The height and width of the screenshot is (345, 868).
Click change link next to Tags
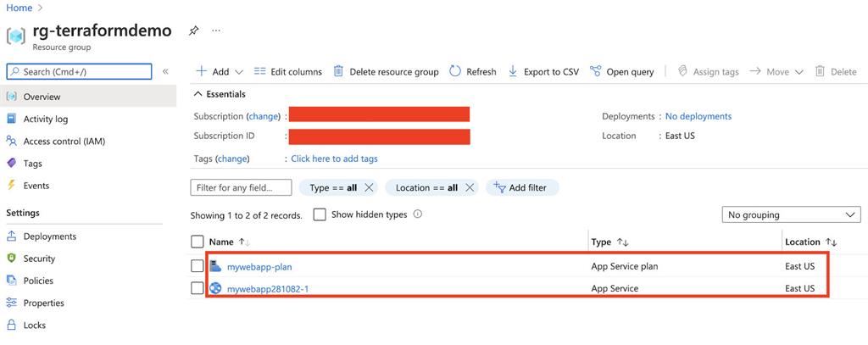(x=232, y=159)
